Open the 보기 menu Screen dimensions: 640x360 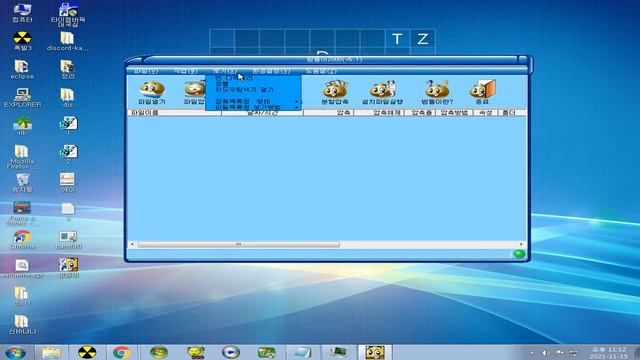point(224,71)
